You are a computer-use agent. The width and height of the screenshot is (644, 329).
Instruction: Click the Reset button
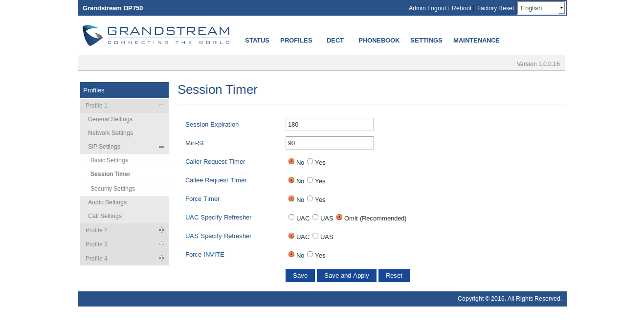click(x=394, y=276)
